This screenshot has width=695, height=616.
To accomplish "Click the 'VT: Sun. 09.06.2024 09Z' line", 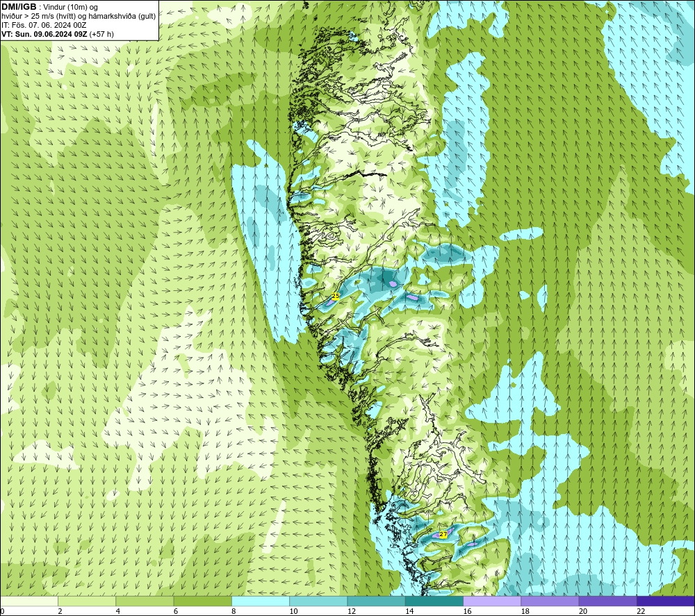I will [44, 34].
